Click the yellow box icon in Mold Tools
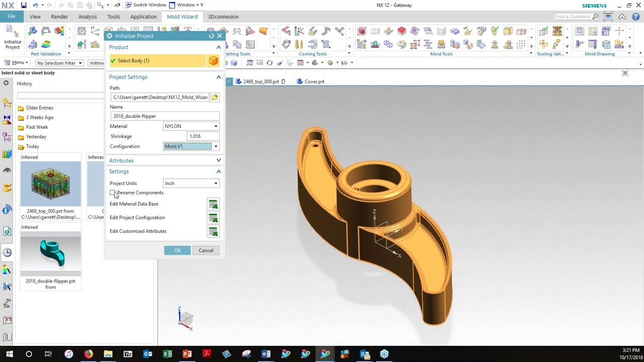The image size is (644, 362). [x=508, y=32]
